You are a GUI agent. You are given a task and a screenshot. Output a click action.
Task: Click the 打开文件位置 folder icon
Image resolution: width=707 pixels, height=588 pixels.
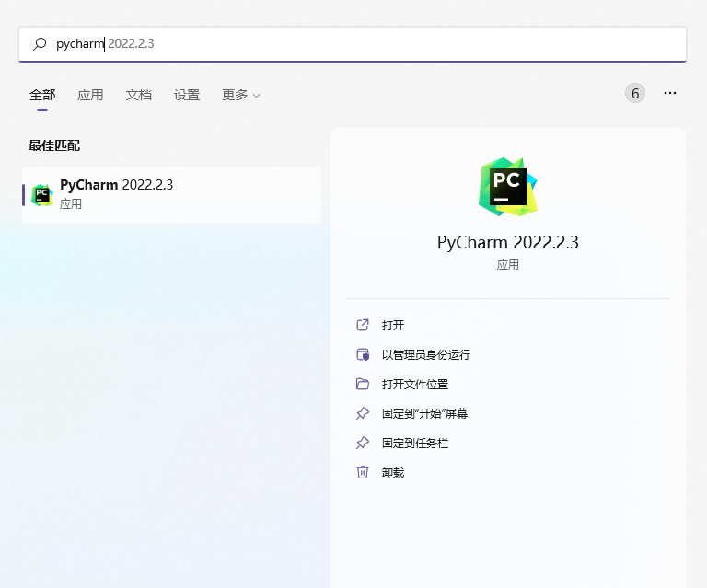click(x=363, y=384)
